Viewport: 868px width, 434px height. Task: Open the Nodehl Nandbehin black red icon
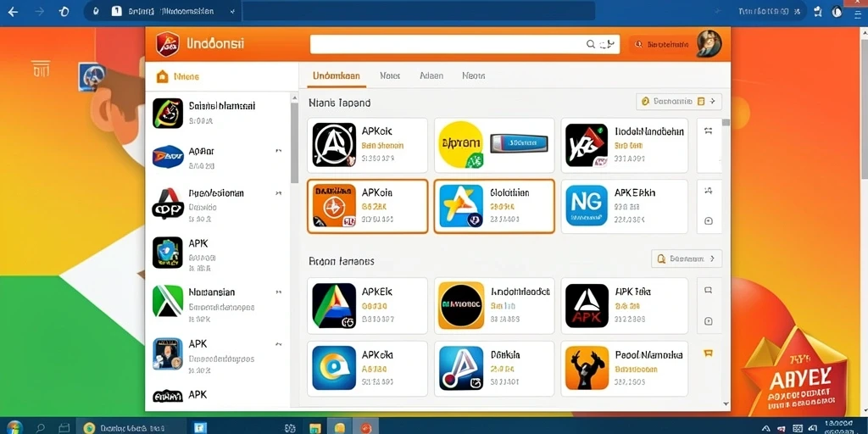pyautogui.click(x=587, y=145)
